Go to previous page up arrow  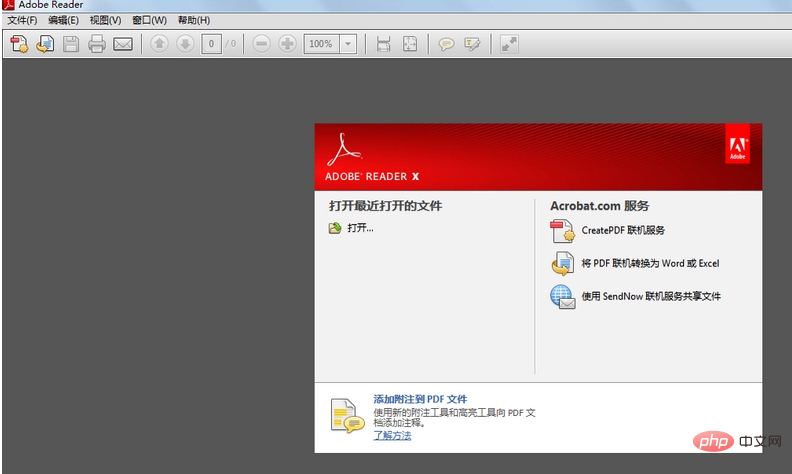click(x=160, y=44)
